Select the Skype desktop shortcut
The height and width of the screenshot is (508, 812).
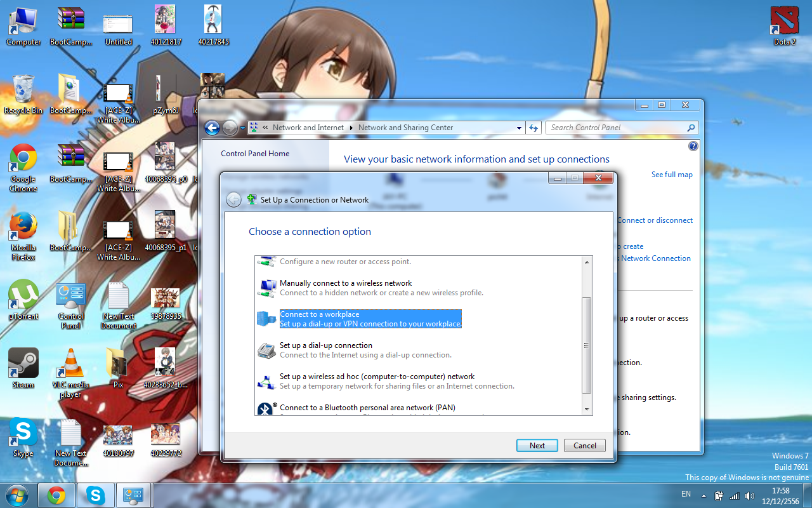coord(23,438)
